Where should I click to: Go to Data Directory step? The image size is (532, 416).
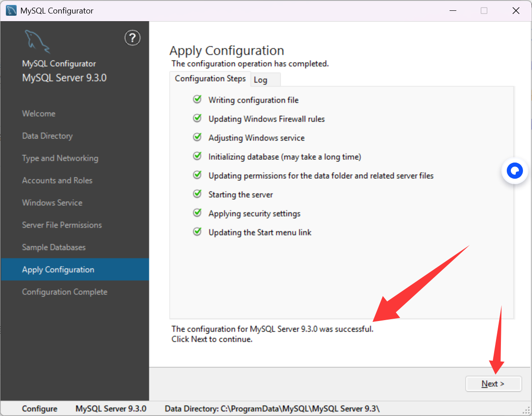coord(47,136)
